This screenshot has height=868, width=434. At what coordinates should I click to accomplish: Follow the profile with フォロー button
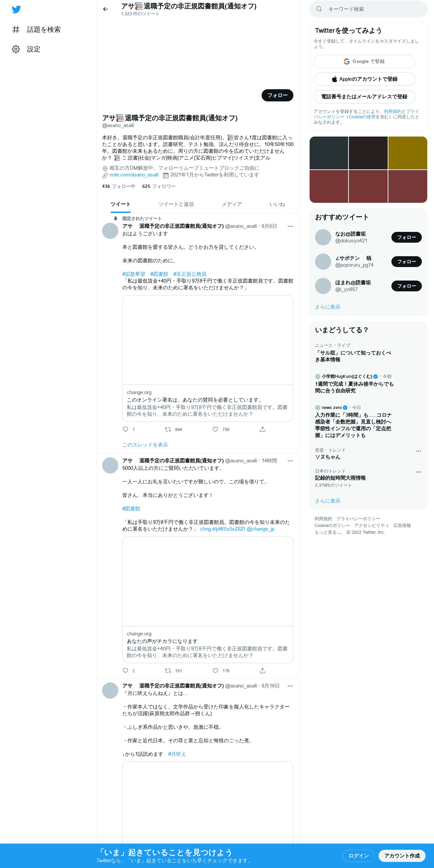coord(277,95)
